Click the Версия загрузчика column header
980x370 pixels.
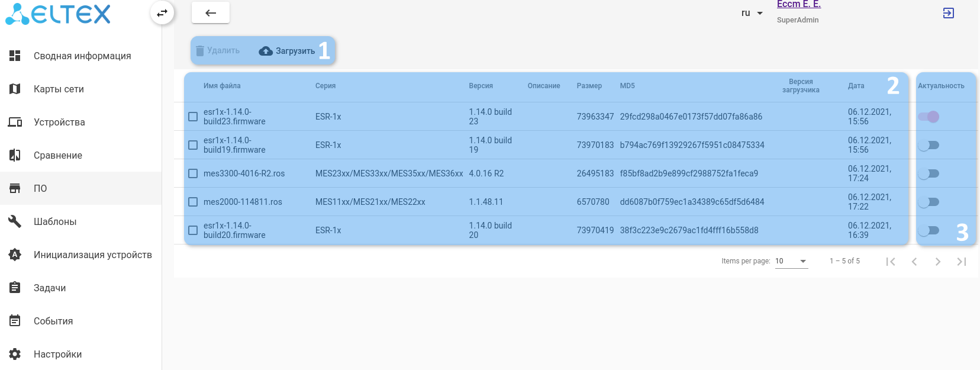pos(801,86)
